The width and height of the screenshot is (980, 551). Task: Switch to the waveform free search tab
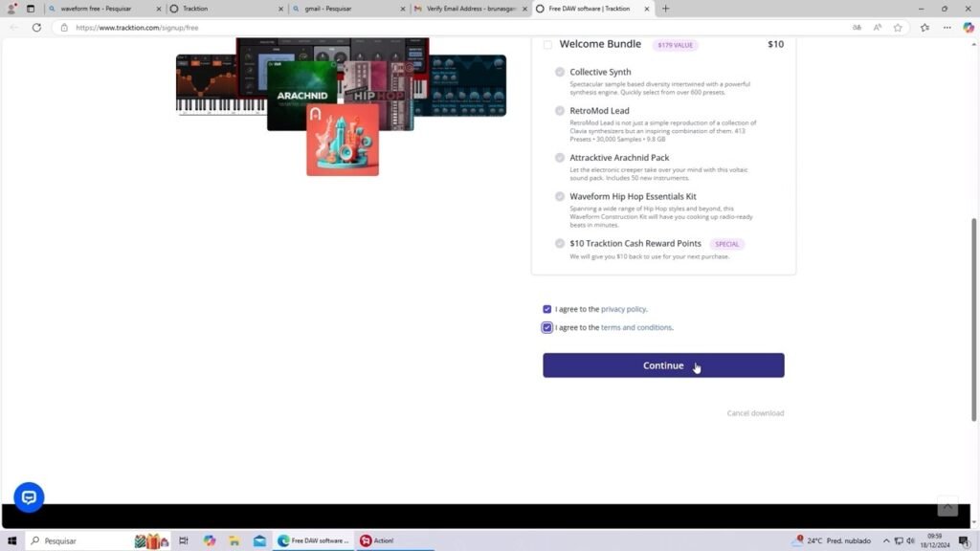click(103, 9)
